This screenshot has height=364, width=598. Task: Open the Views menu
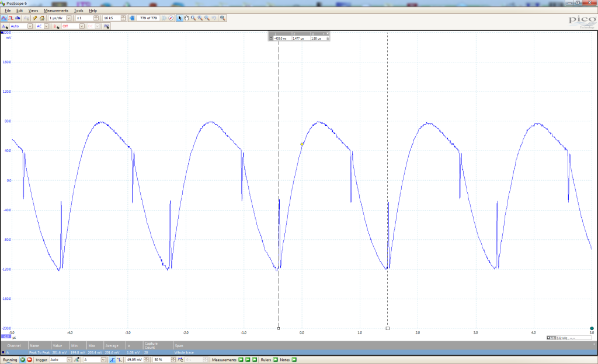(x=33, y=10)
